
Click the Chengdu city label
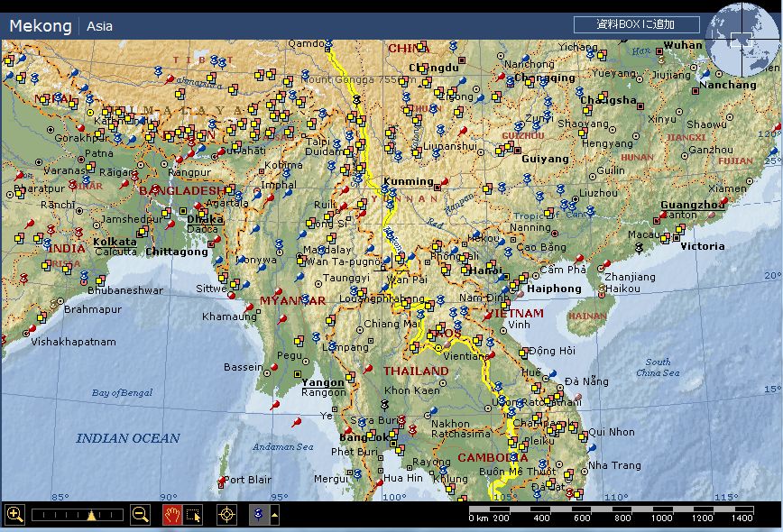[433, 68]
